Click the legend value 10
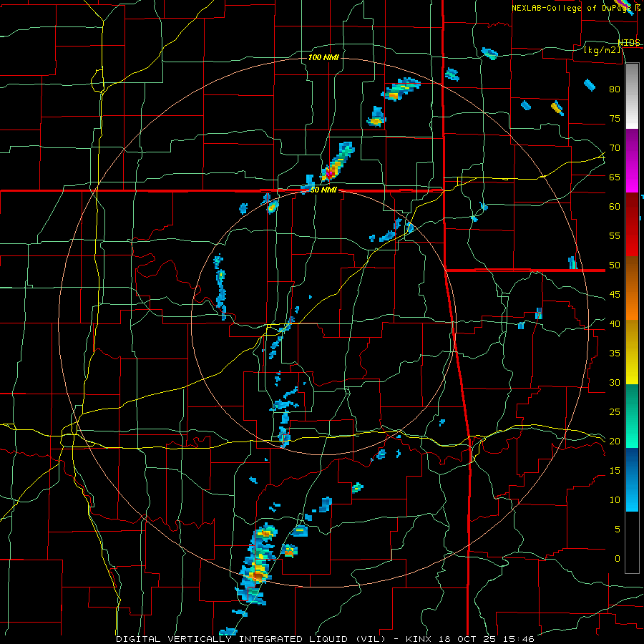The width and height of the screenshot is (644, 644). pos(615,500)
